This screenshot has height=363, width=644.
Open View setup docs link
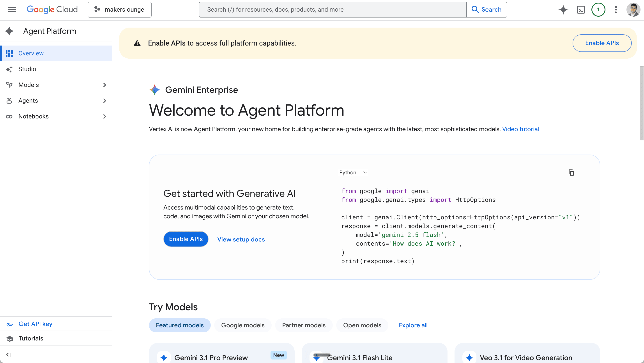[x=241, y=239]
